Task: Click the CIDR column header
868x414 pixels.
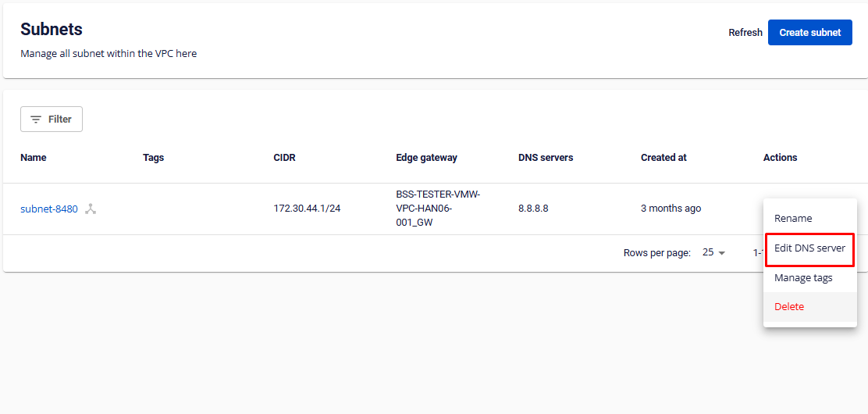Action: 284,158
